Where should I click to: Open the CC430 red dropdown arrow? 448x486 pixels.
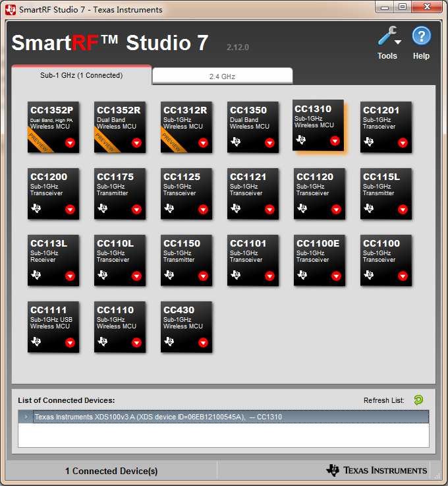click(203, 342)
